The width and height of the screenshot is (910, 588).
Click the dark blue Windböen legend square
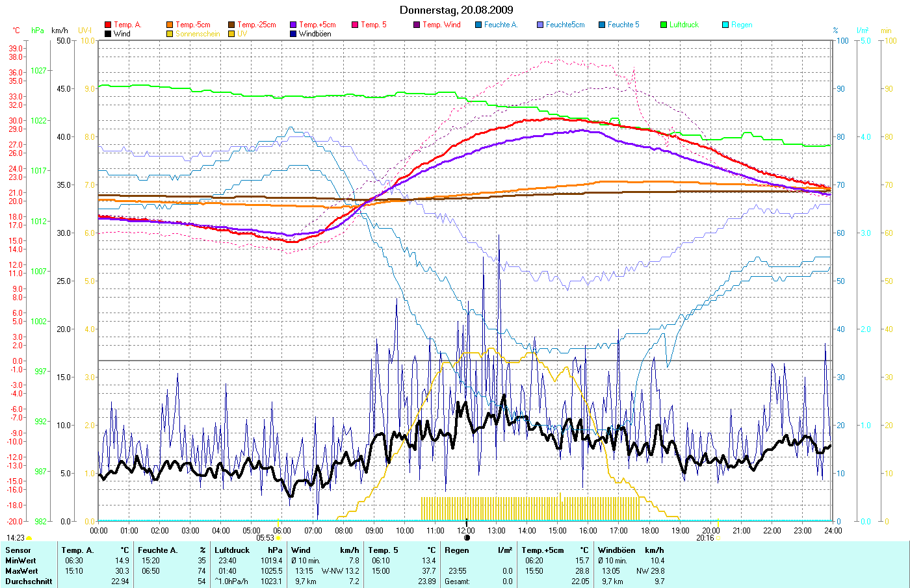click(x=293, y=34)
